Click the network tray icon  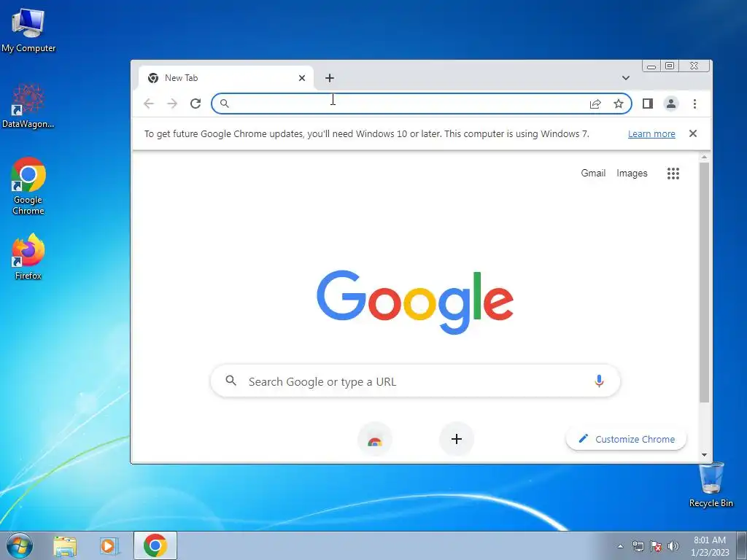point(638,547)
